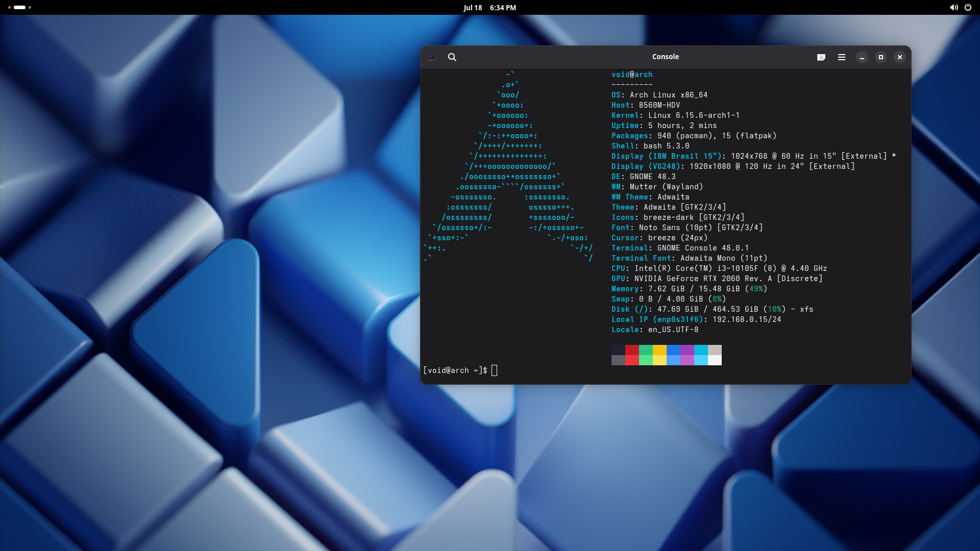The height and width of the screenshot is (551, 980).
Task: Click the 'GPU: NVIDIA GeForce RTX 2060' line
Action: point(717,279)
